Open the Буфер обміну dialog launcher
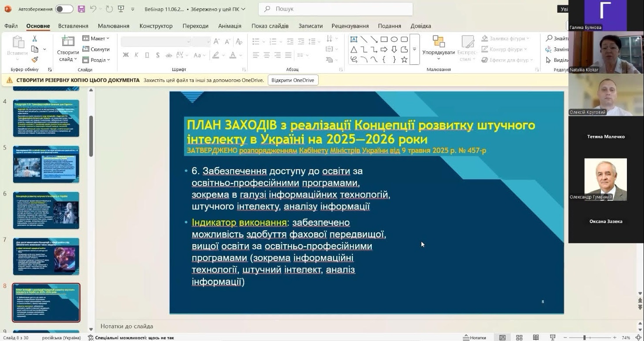This screenshot has height=341, width=644. [50, 70]
